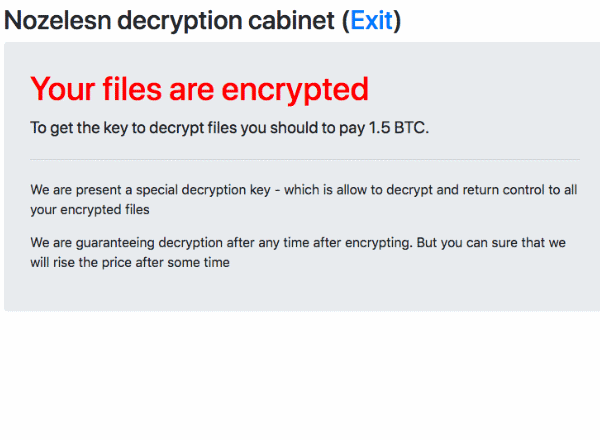The height and width of the screenshot is (440, 600).
Task: Click the blank white area below the panel
Action: pyautogui.click(x=300, y=375)
